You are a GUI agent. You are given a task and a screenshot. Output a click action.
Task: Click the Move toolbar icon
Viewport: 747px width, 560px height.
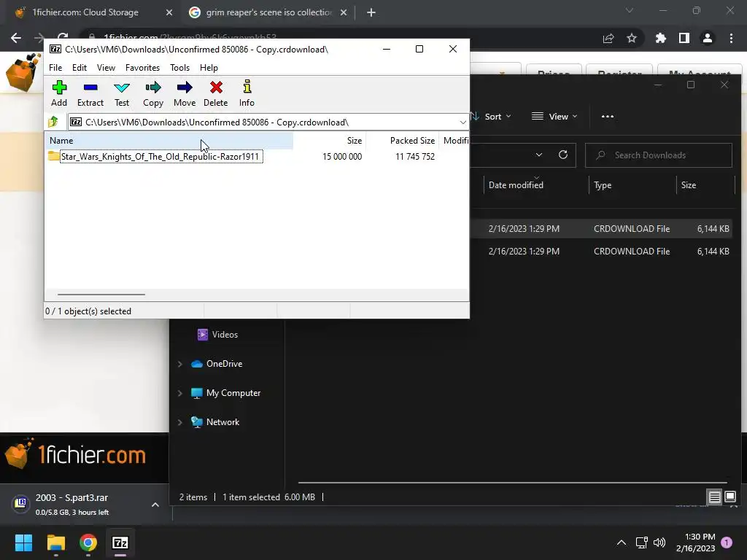185,93
